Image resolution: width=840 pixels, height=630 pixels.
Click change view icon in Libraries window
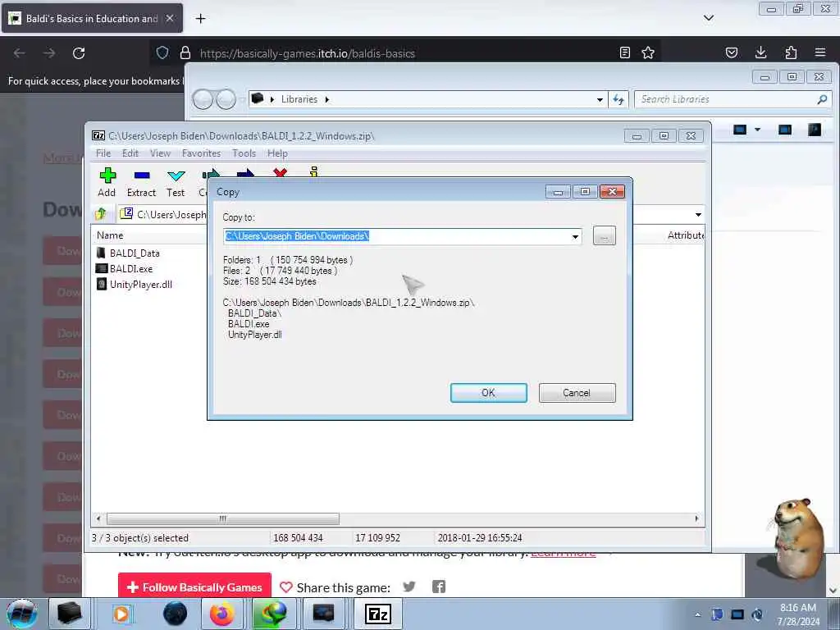(x=740, y=130)
